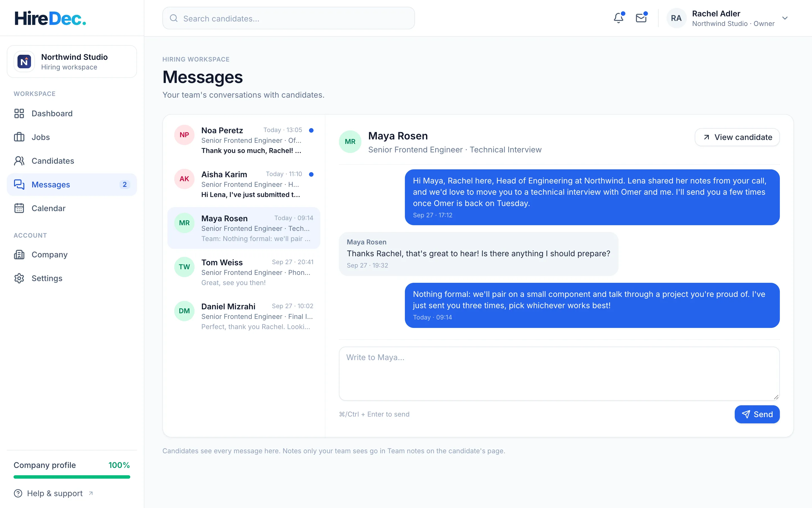Image resolution: width=812 pixels, height=508 pixels.
Task: Click the Company profile progress bar
Action: (72, 477)
